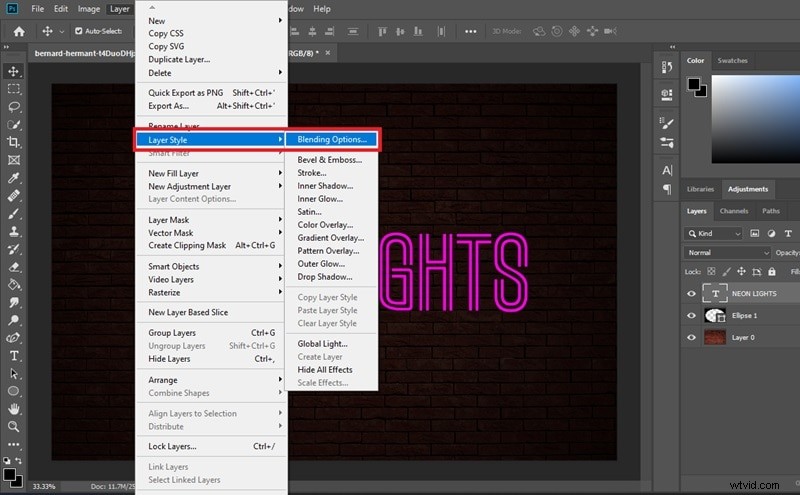
Task: Open the Character panel icon
Action: click(667, 170)
